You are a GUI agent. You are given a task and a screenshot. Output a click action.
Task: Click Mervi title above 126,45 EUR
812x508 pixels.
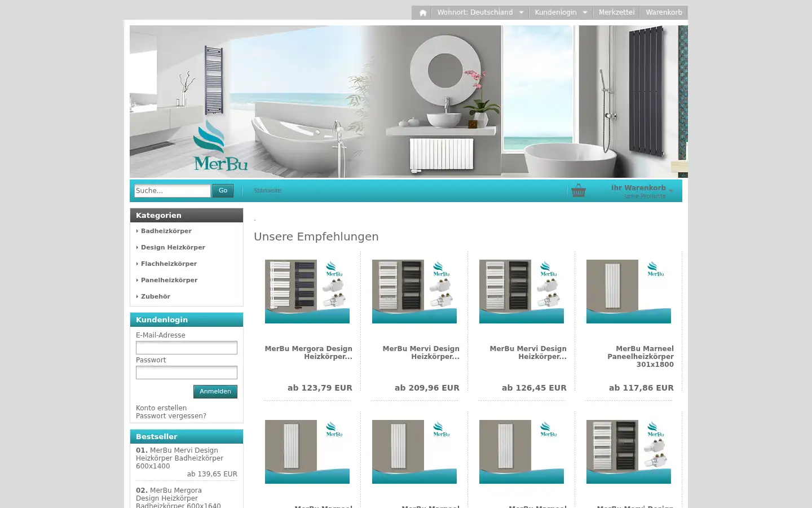(x=528, y=353)
